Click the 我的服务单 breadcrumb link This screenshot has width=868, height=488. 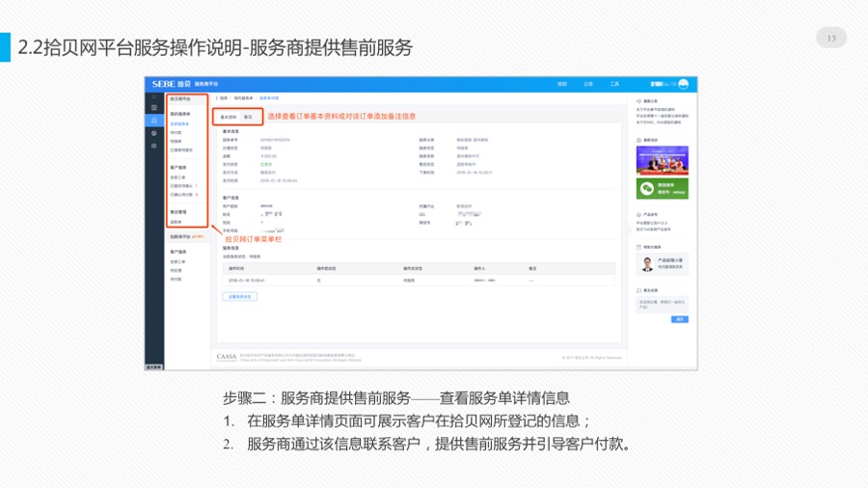click(243, 98)
